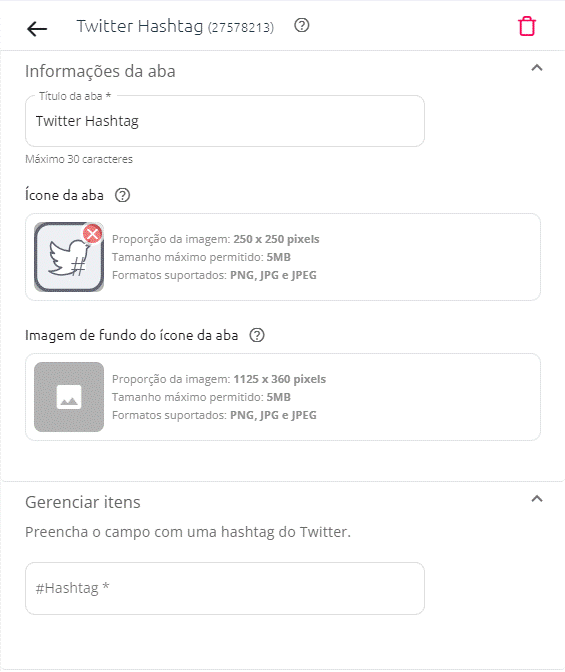This screenshot has width=565, height=672.
Task: Click the gray image placeholder icon
Action: pyautogui.click(x=69, y=397)
